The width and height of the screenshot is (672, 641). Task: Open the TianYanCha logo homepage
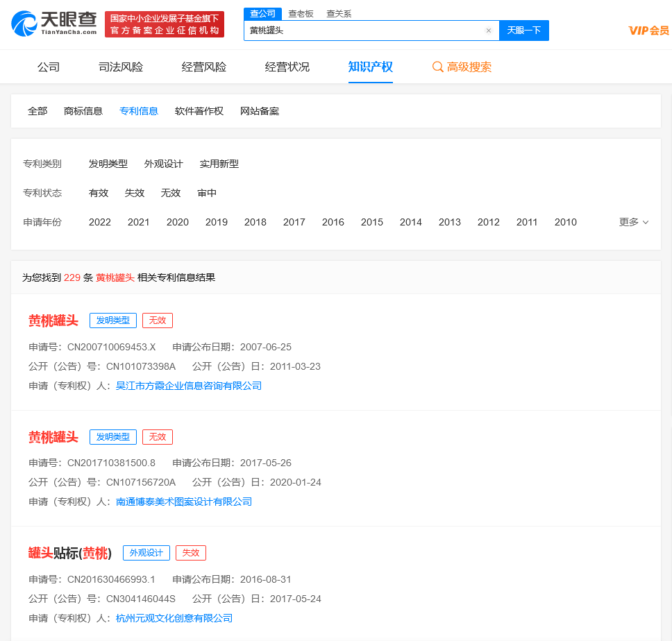[x=54, y=24]
